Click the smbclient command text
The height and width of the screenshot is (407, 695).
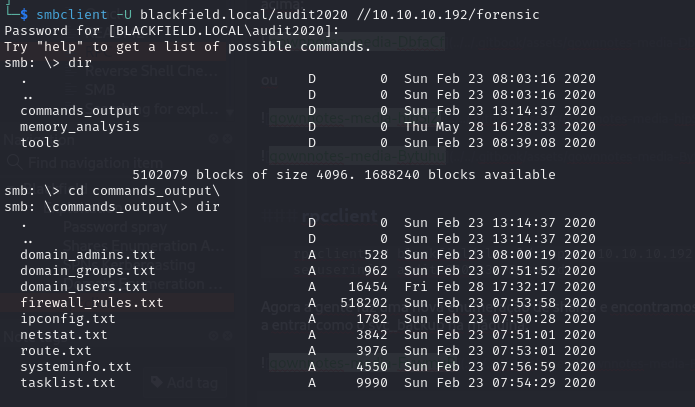[x=71, y=15]
